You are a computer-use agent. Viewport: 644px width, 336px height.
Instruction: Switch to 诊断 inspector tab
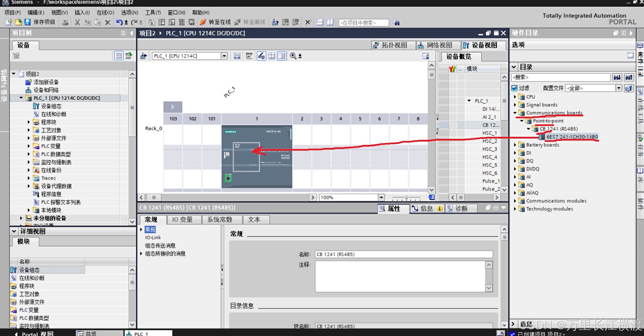click(461, 209)
